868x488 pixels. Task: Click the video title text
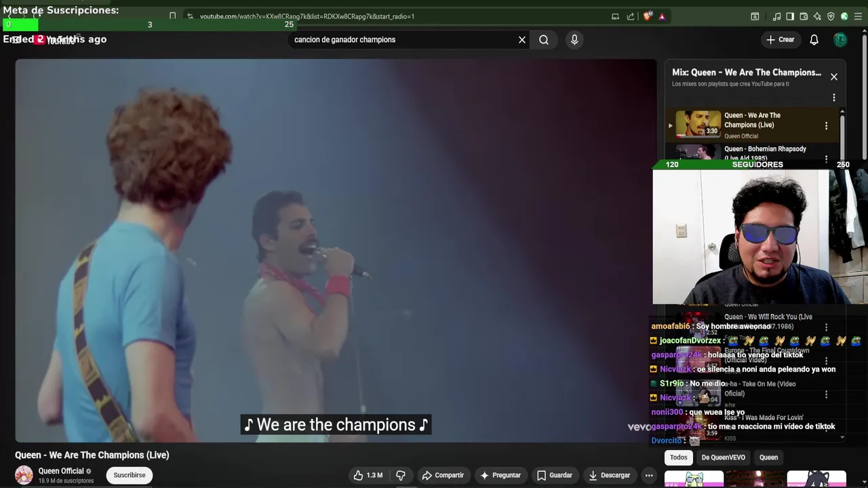tap(92, 455)
